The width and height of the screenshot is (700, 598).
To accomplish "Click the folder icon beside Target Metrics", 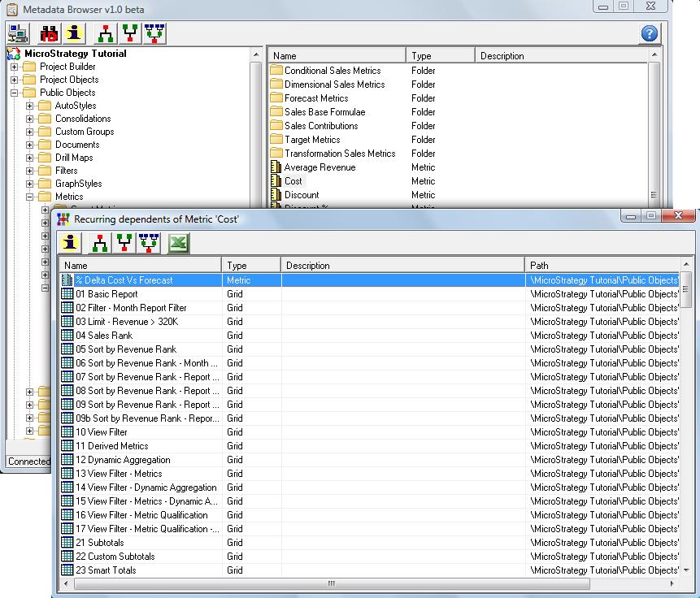I will [276, 139].
